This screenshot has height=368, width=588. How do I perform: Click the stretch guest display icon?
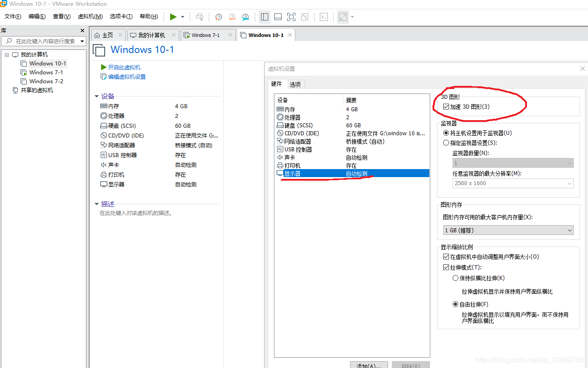point(343,17)
